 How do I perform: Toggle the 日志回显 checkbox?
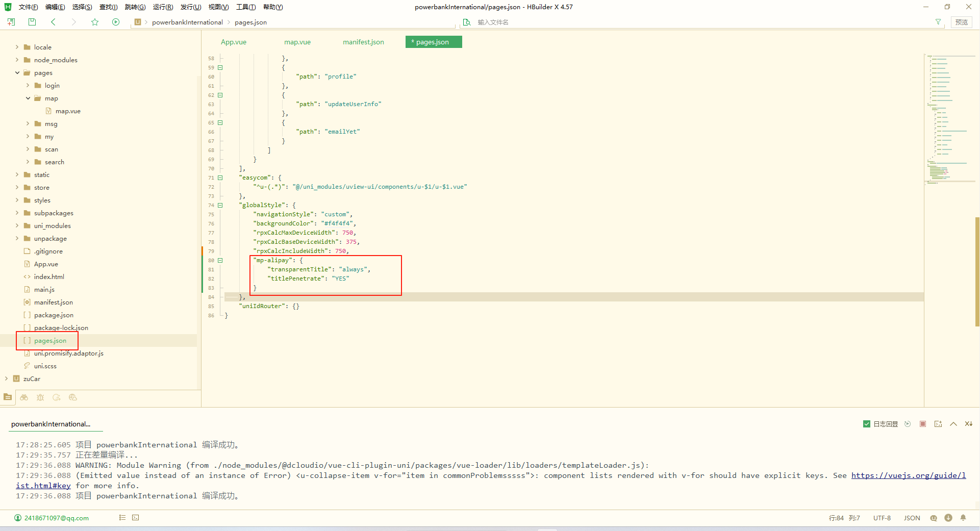(866, 424)
